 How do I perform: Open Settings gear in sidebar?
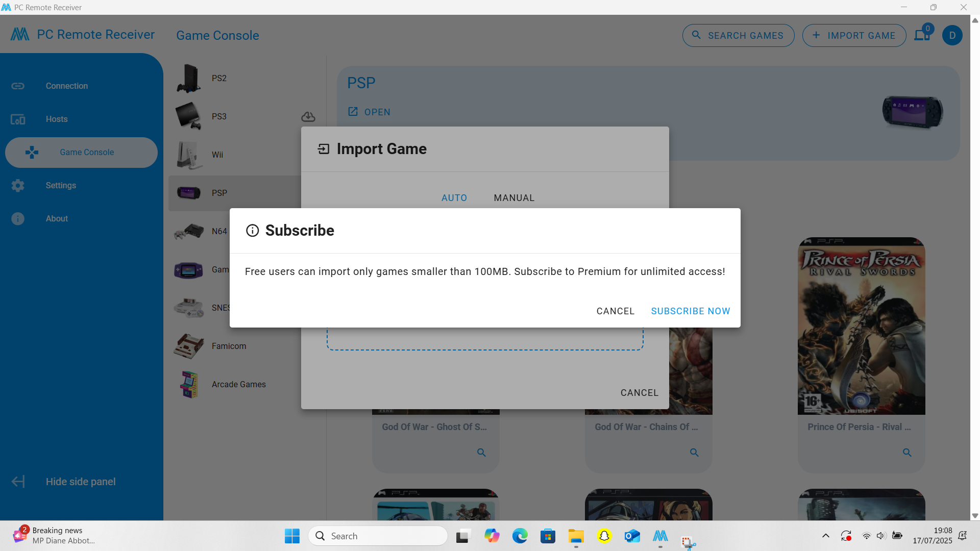18,185
